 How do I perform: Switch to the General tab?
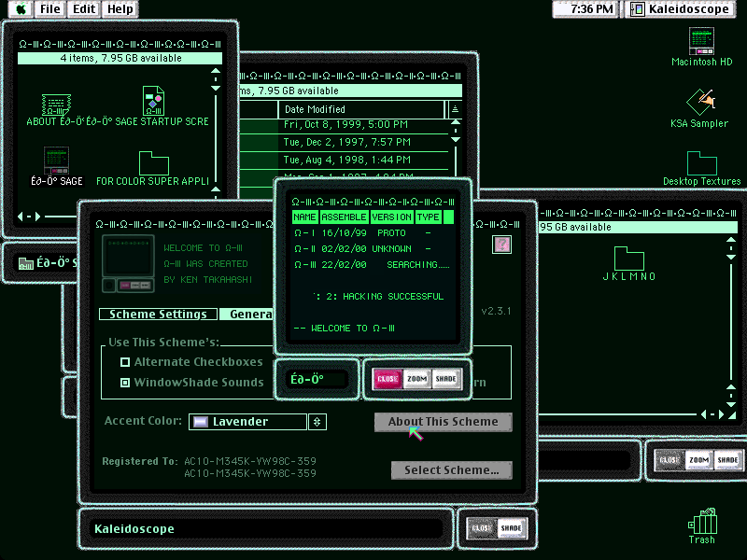(247, 315)
